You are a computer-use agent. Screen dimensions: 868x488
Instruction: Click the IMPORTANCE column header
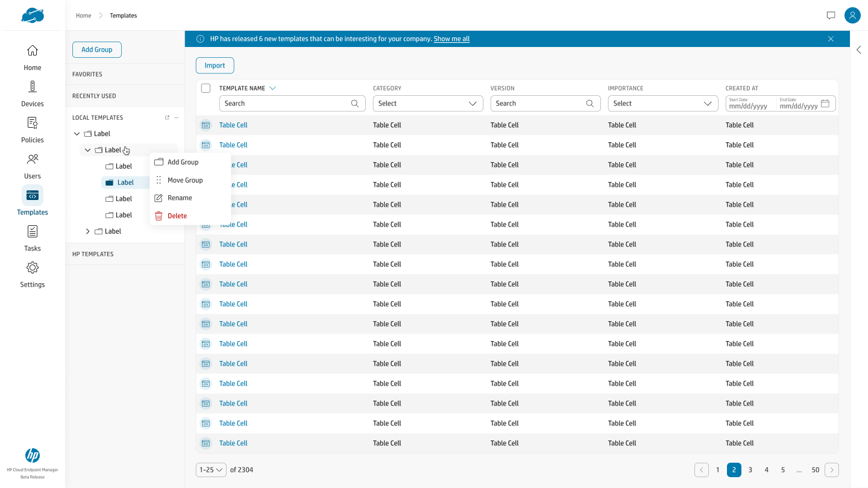coord(626,88)
